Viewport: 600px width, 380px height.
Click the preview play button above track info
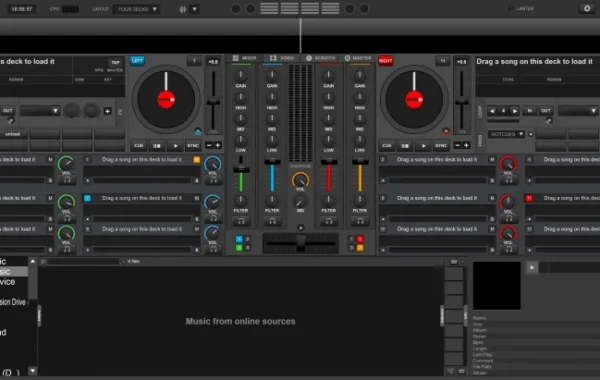coord(532,267)
